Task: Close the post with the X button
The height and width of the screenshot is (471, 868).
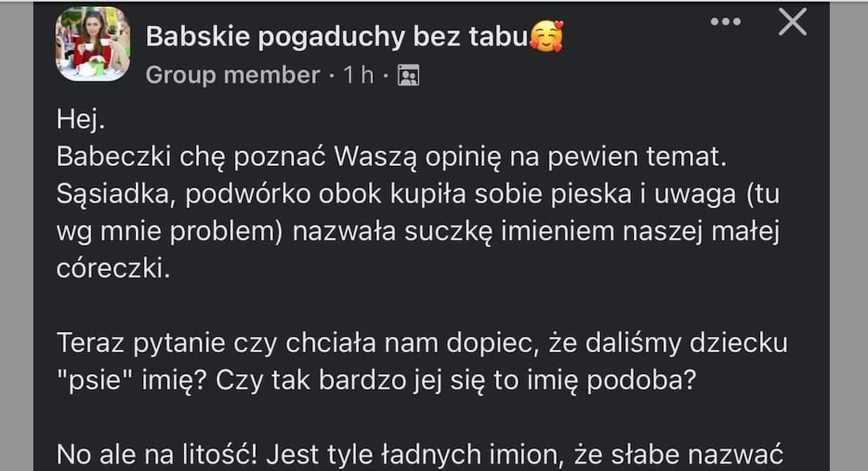Action: coord(792,23)
